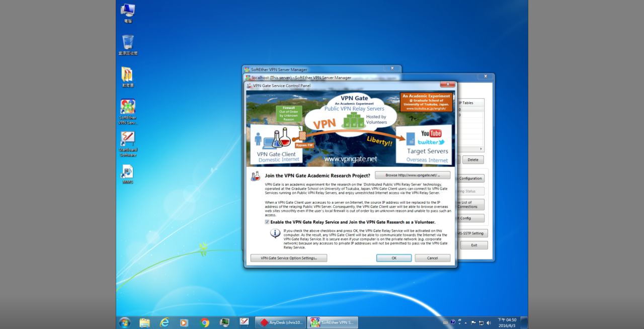Image resolution: width=644 pixels, height=329 pixels.
Task: Switch to SoftEther VPN S... taskbar button
Action: 333,322
